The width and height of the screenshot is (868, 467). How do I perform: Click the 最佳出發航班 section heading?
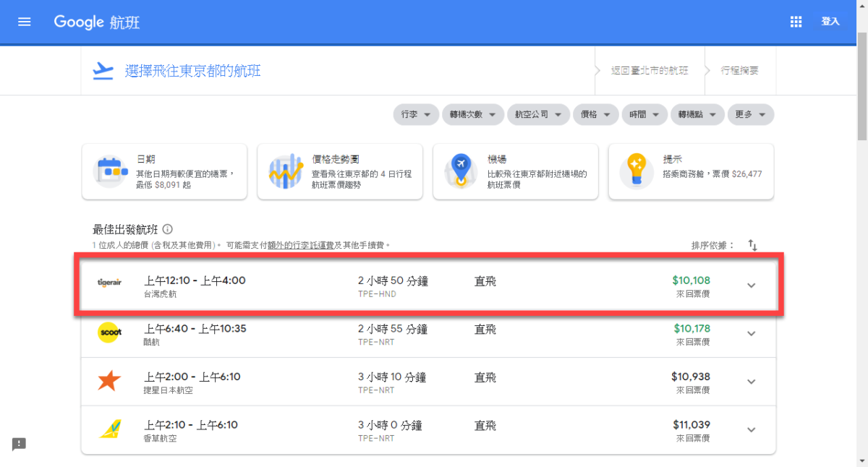click(125, 229)
